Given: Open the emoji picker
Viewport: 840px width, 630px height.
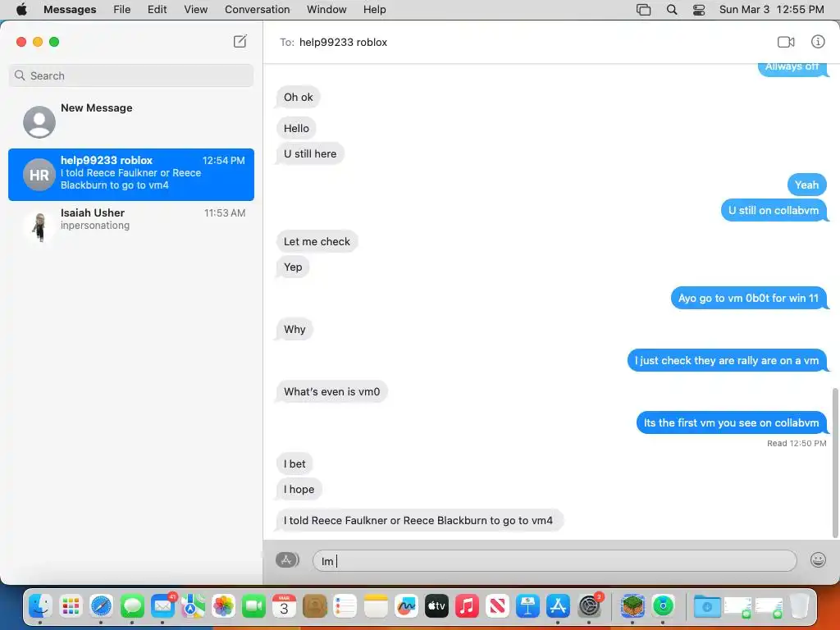Looking at the screenshot, I should coord(818,559).
